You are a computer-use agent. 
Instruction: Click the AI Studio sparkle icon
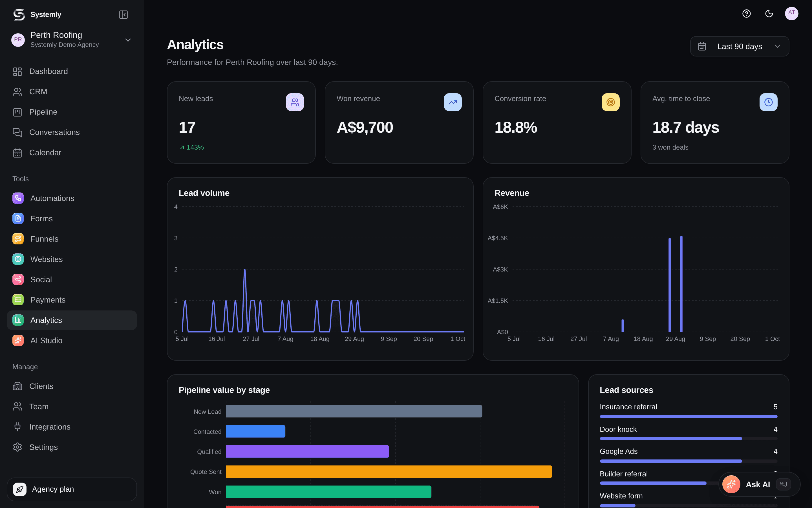[18, 340]
